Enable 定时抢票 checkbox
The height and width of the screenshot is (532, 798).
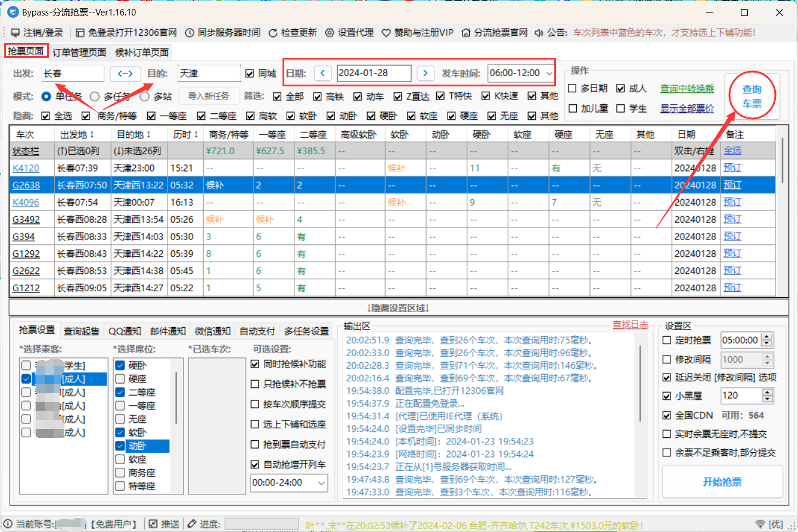(667, 340)
